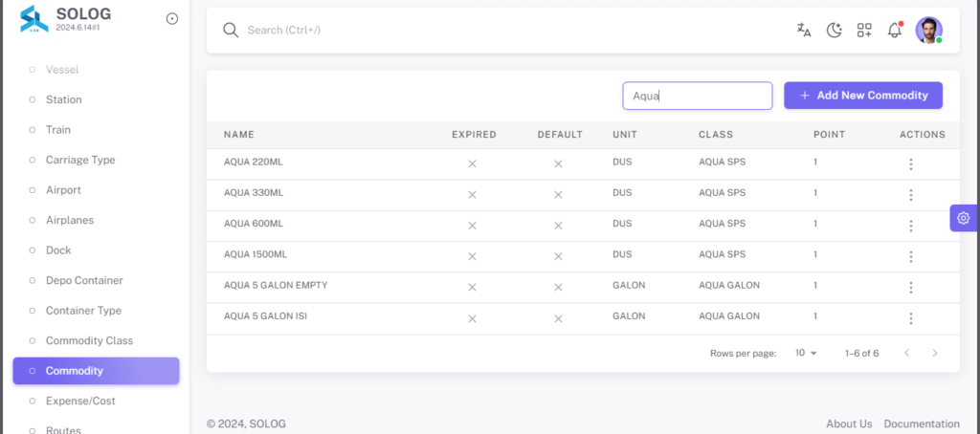Click expired X mark for AQUA 220ML

coord(473,163)
